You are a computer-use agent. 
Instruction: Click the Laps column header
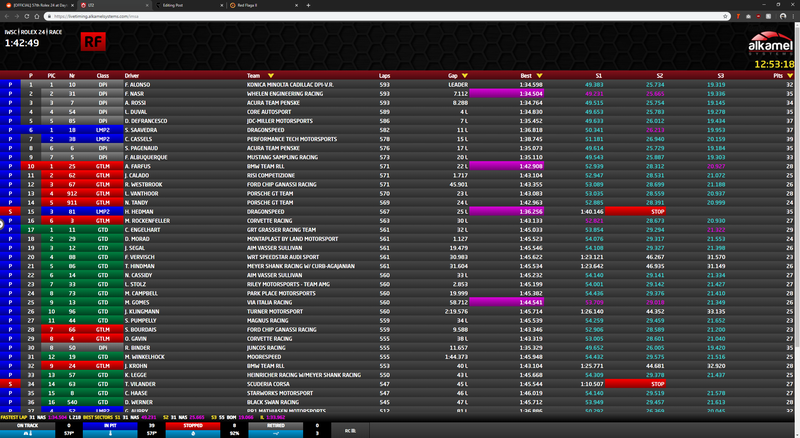point(385,76)
